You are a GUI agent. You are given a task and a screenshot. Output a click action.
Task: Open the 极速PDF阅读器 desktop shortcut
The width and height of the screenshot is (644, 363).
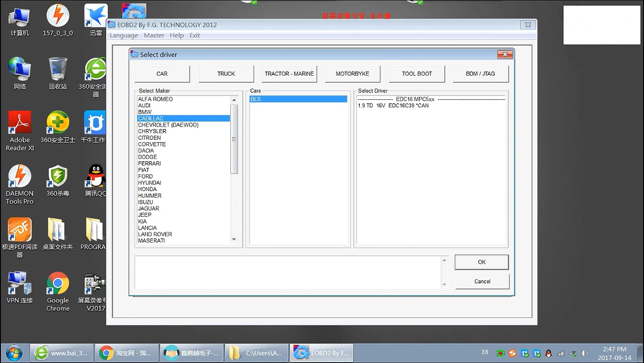tap(20, 238)
